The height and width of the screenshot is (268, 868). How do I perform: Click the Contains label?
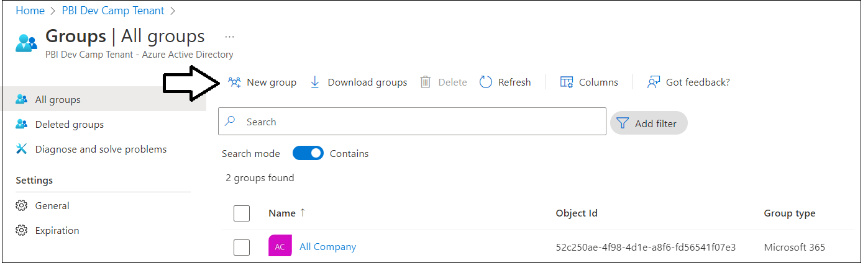pyautogui.click(x=349, y=153)
